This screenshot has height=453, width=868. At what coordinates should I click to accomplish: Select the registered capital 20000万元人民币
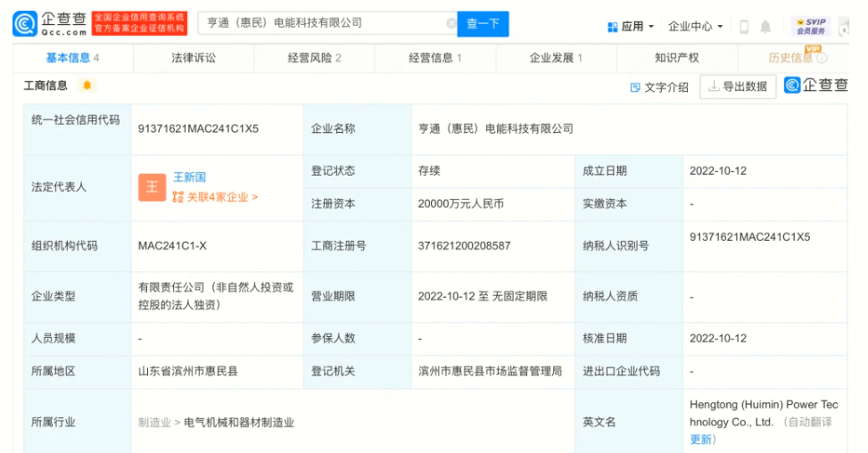pyautogui.click(x=460, y=204)
